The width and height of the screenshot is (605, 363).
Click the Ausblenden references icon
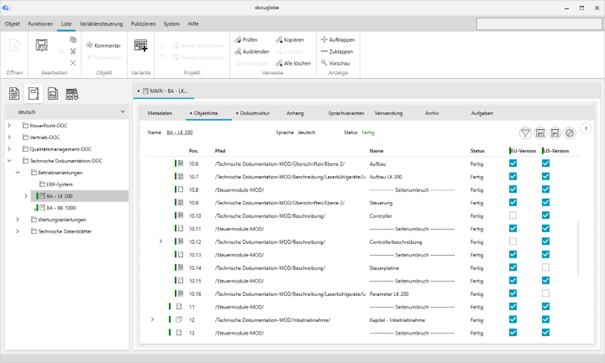pyautogui.click(x=238, y=51)
